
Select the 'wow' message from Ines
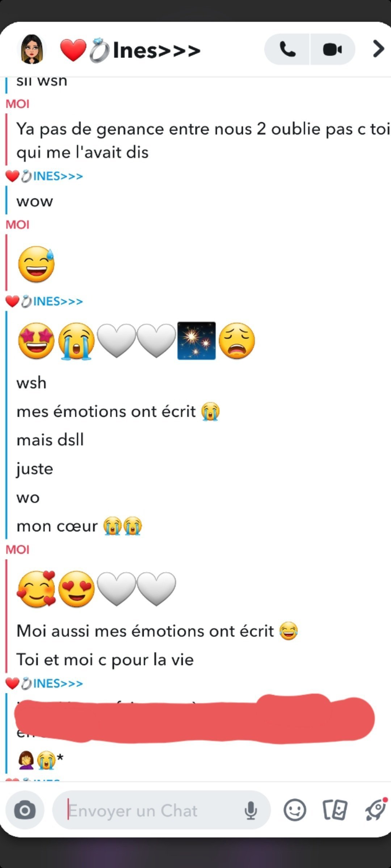click(x=34, y=201)
